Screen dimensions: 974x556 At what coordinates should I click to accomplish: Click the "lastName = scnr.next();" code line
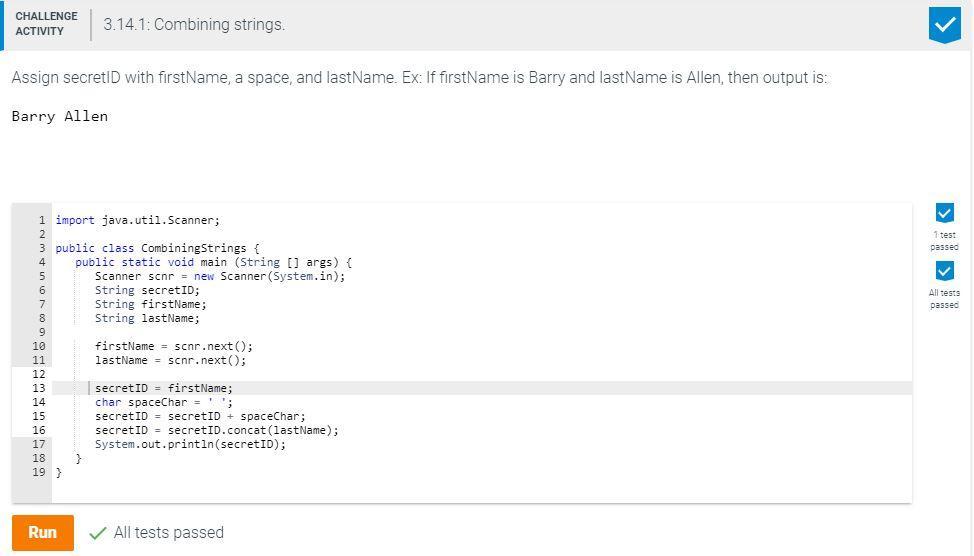[x=170, y=360]
